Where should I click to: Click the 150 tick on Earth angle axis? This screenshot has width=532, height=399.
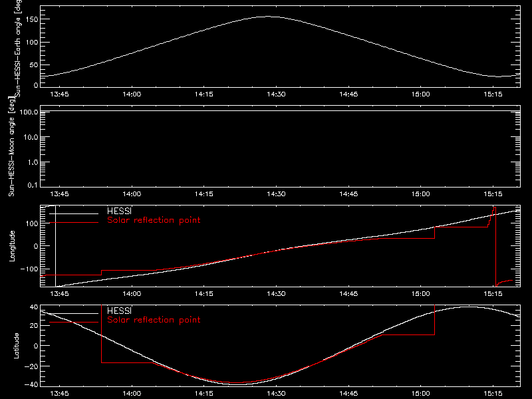(x=31, y=20)
